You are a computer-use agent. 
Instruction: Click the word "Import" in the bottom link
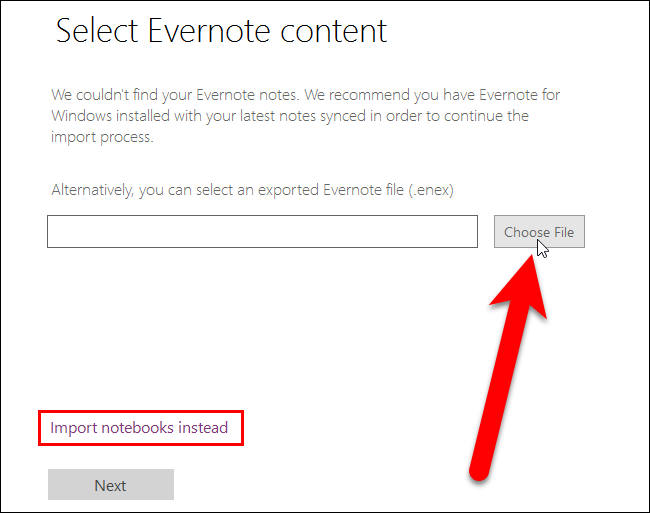click(73, 428)
